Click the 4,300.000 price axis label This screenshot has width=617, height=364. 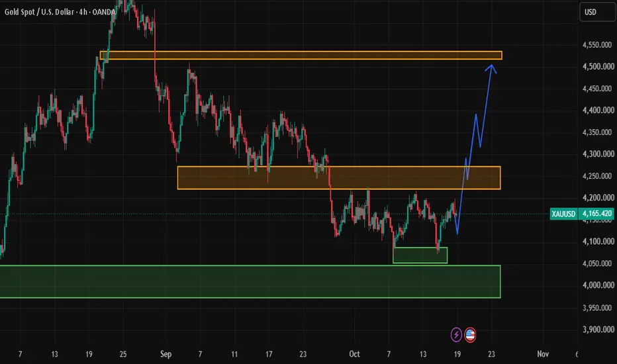(x=597, y=154)
